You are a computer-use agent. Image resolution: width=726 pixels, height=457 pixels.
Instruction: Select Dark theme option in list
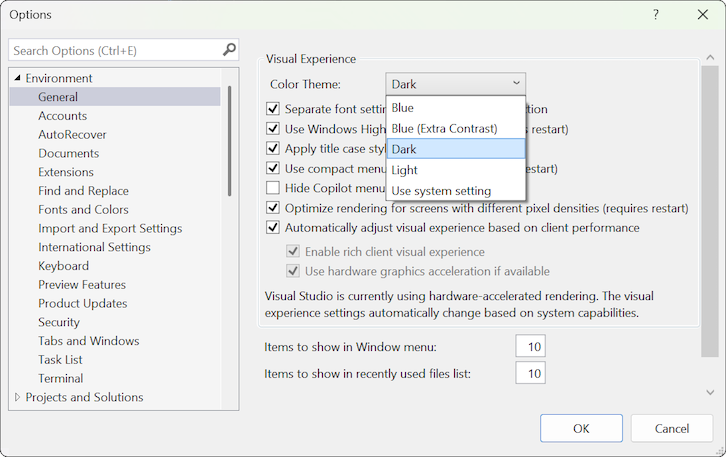click(456, 149)
